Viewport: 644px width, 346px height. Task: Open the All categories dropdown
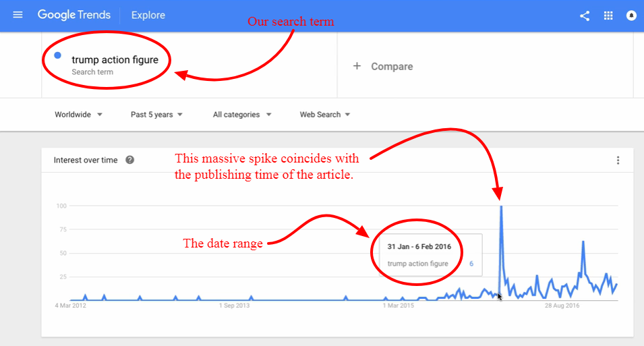[x=242, y=115]
